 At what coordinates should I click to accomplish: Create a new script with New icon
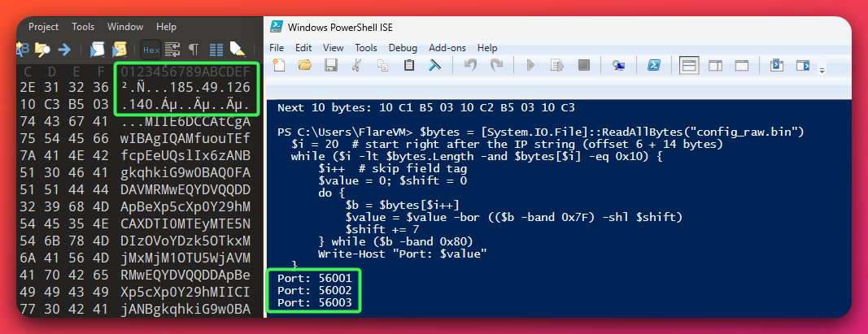279,65
